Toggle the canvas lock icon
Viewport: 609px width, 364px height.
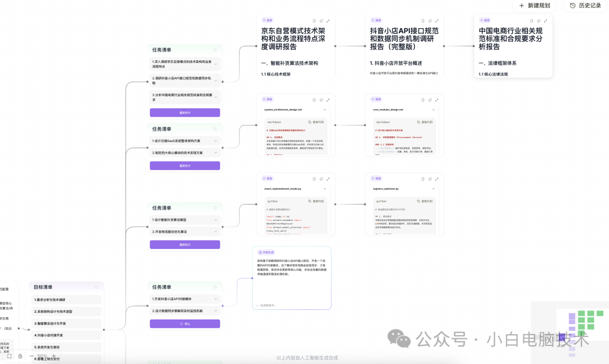[x=20, y=356]
